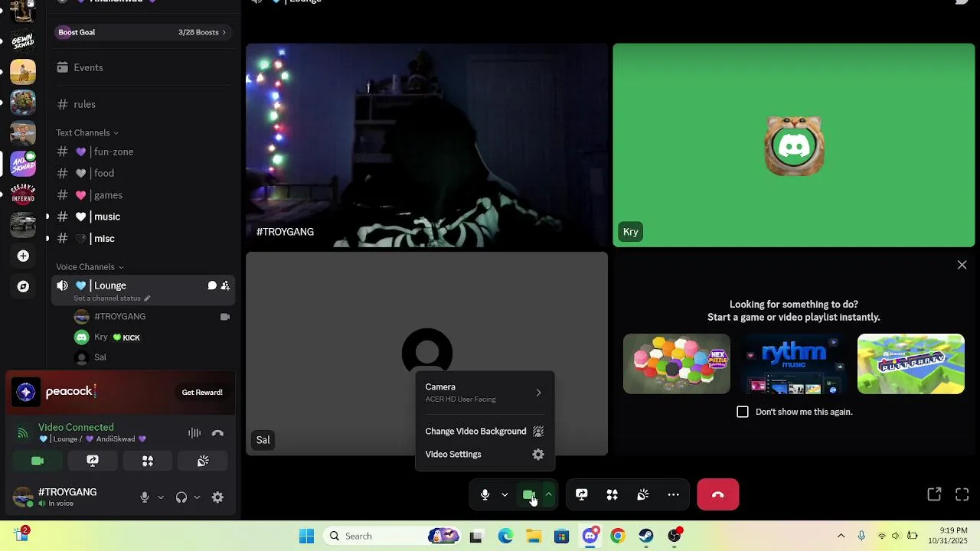Open Video Settings from popup menu
Viewport: 980px width, 551px height.
click(x=484, y=455)
